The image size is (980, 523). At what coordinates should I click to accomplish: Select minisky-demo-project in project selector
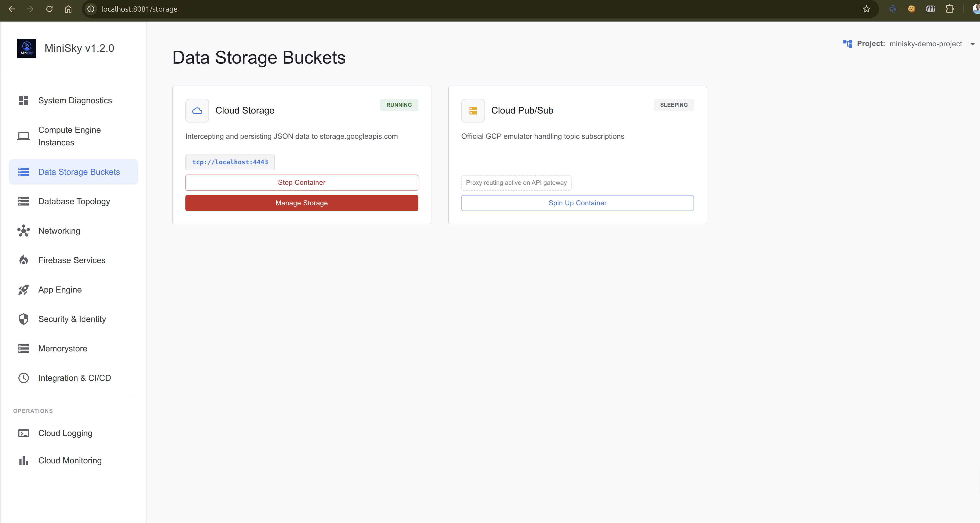[x=926, y=44]
